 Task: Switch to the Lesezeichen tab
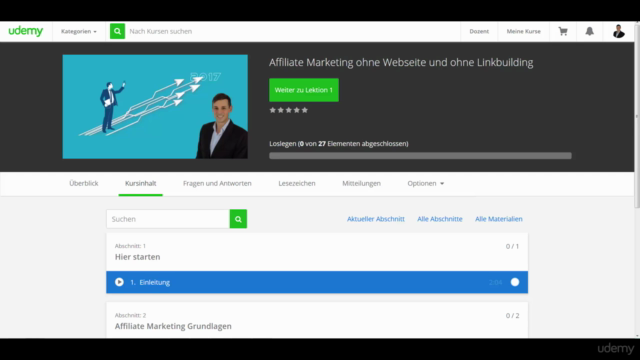point(297,183)
